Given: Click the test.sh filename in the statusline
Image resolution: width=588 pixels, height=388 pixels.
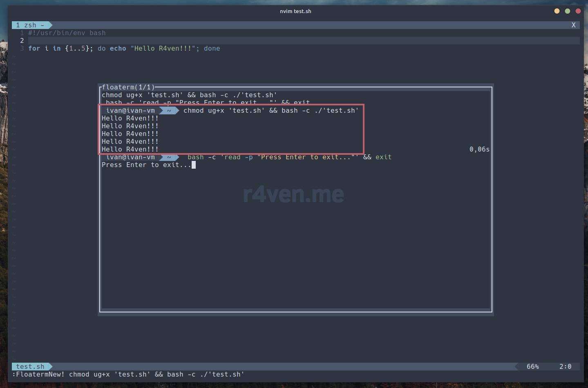Looking at the screenshot, I should (x=30, y=366).
